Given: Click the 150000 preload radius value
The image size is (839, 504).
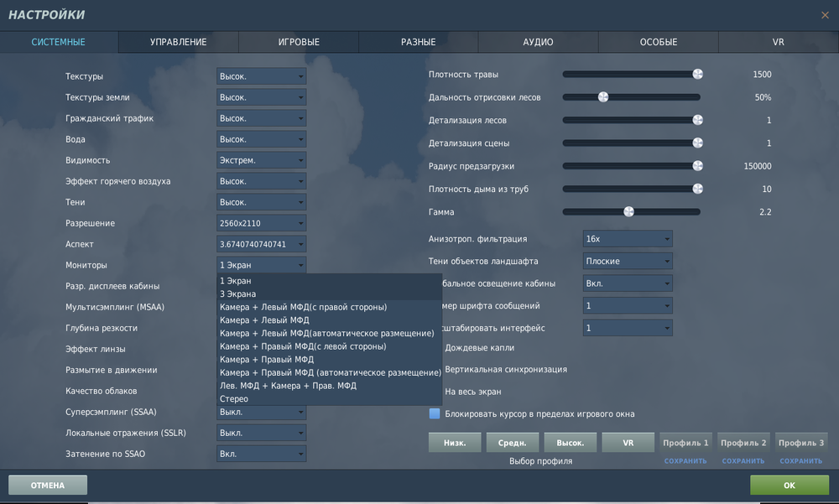Looking at the screenshot, I should coord(758,166).
